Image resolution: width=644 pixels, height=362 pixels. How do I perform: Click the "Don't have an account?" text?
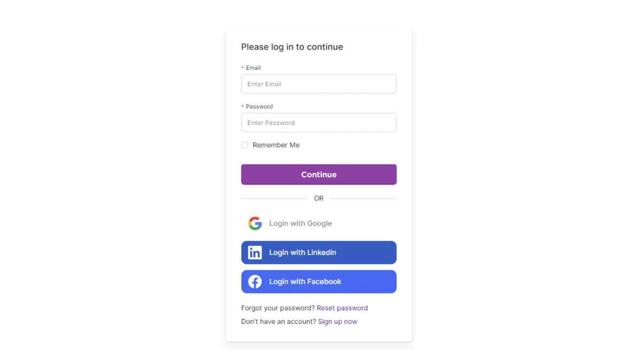[278, 322]
